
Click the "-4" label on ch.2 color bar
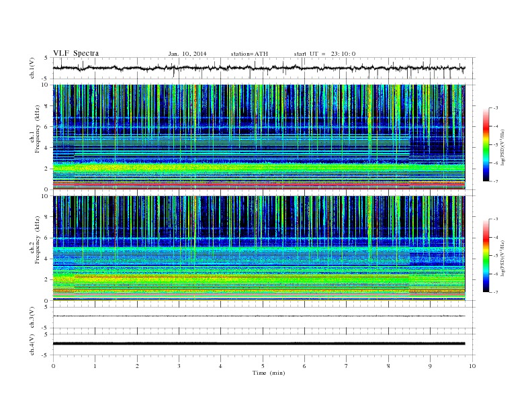pos(495,237)
